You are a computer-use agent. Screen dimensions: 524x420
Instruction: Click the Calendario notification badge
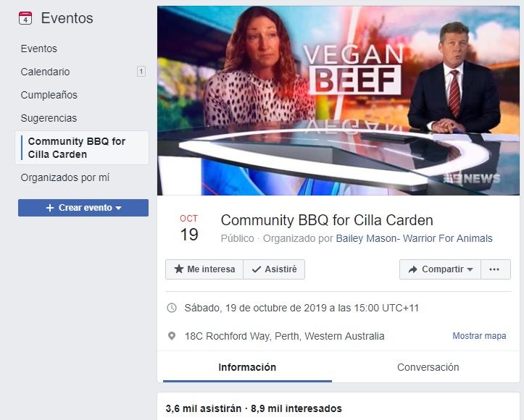pos(141,72)
